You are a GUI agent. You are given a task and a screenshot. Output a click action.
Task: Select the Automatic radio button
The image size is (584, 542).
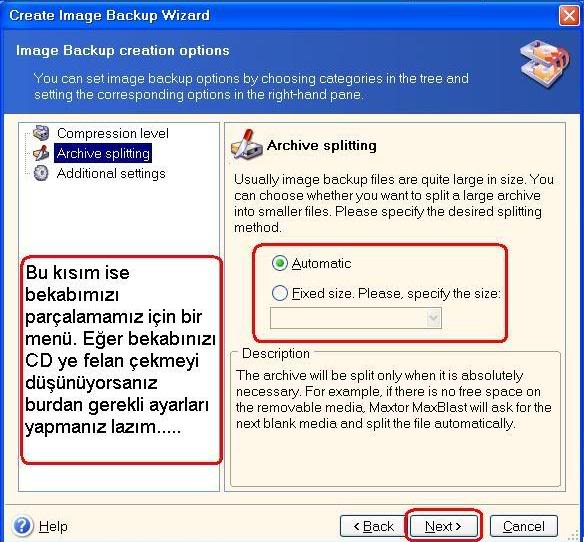[279, 263]
